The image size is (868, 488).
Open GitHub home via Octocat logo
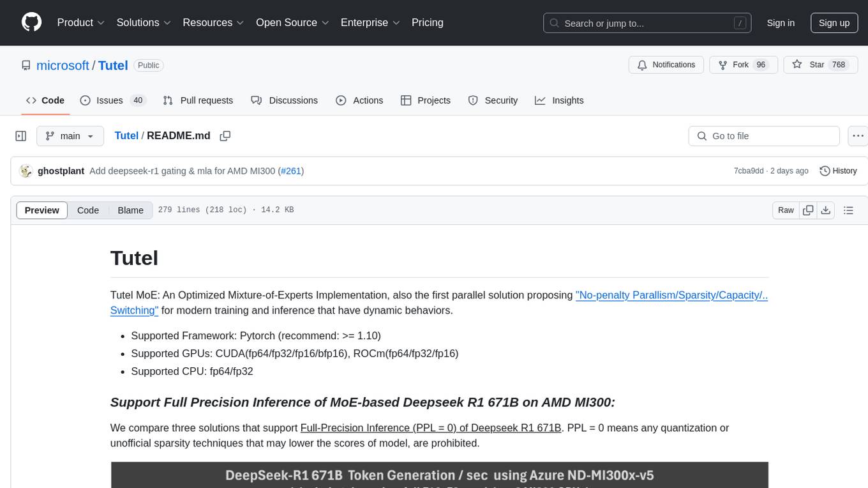point(31,22)
